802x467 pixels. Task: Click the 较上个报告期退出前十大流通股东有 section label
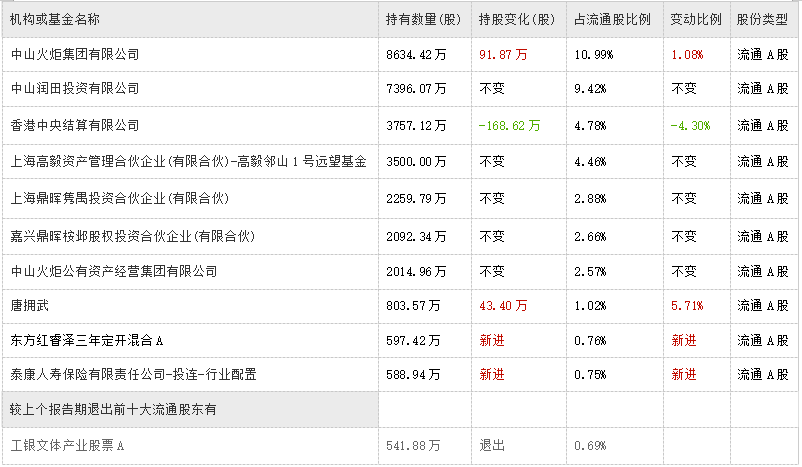113,410
